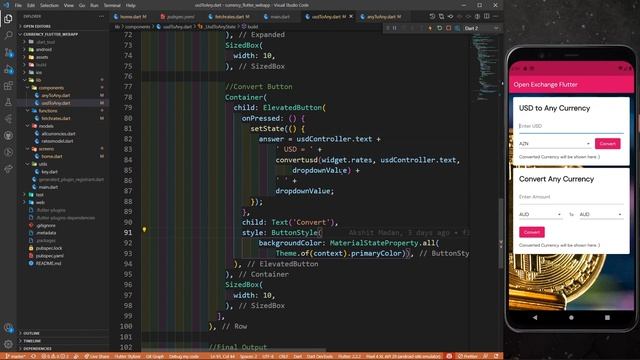This screenshot has height=360, width=640.
Task: Open the Testing flask icon view
Action: [x=8, y=102]
